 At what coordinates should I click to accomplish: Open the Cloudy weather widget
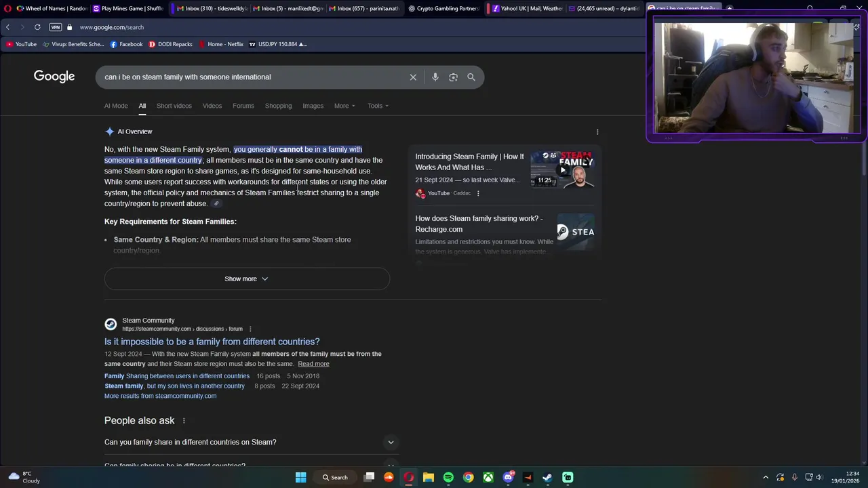(22, 477)
